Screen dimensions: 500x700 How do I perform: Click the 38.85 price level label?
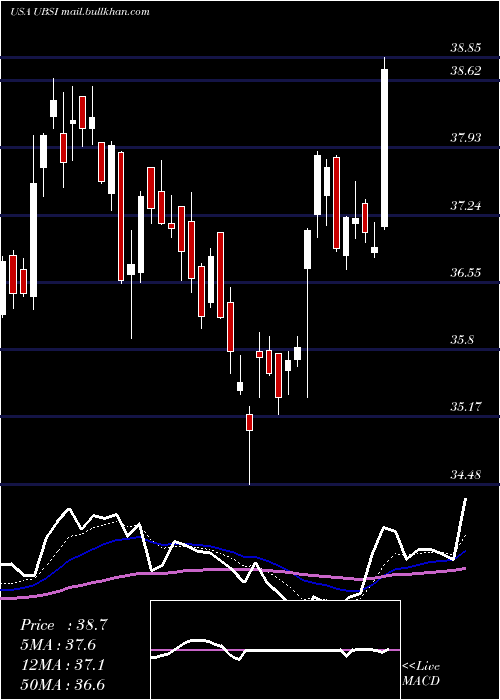pos(466,47)
